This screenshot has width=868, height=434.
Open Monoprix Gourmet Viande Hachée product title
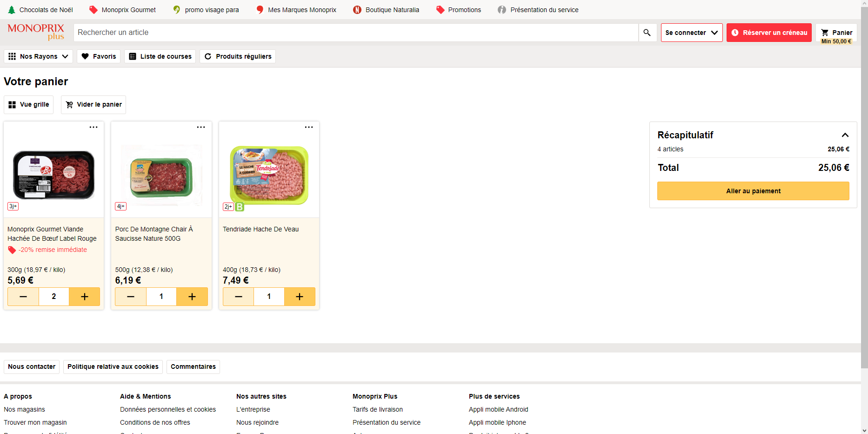tap(52, 234)
